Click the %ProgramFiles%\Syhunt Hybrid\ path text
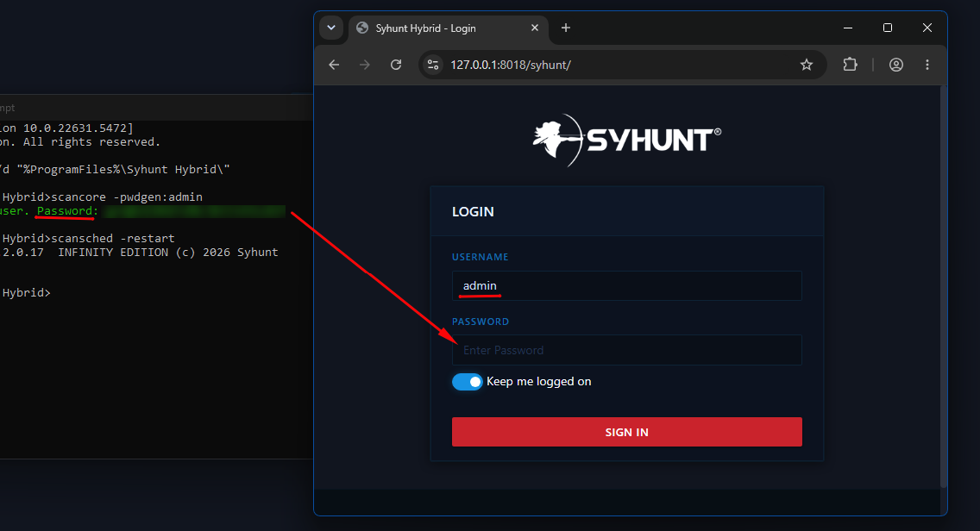The height and width of the screenshot is (531, 980). [123, 170]
